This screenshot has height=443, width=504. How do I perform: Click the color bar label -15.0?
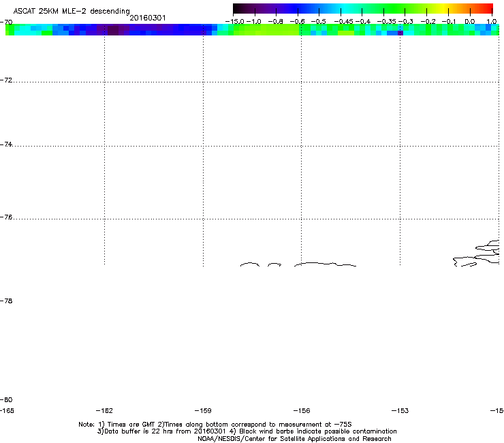pos(235,22)
